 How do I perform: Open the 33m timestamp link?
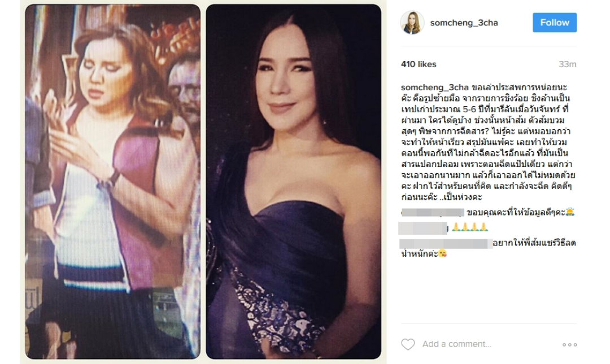coord(567,64)
